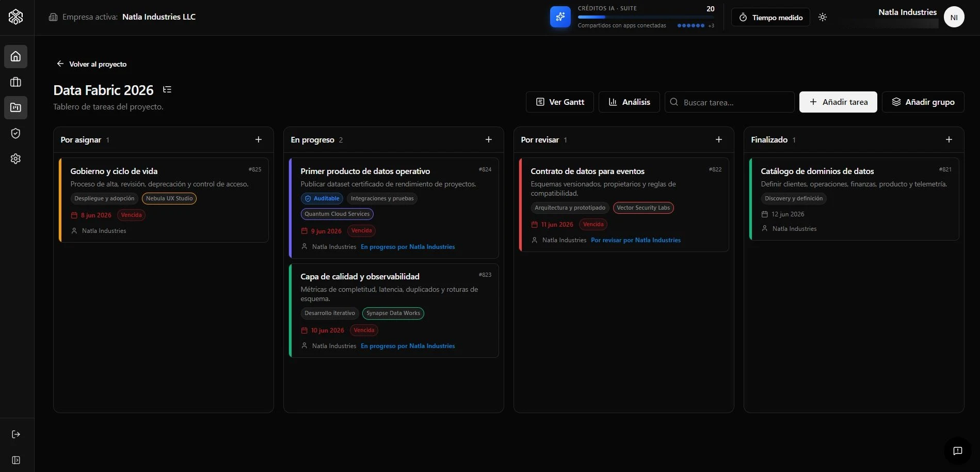The width and height of the screenshot is (980, 472).
Task: Open the Ver Gantt view
Action: pos(560,102)
